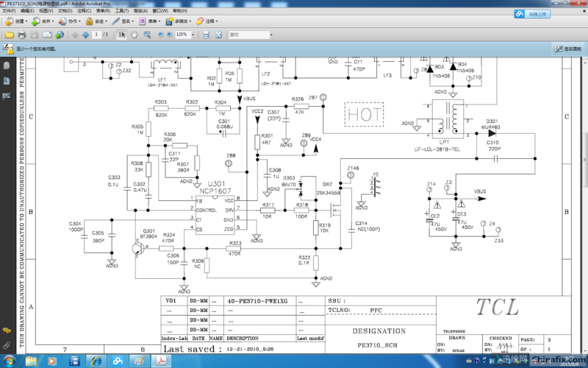
Task: Open the 表单 (Forms) toolbar dropdown
Action: tap(150, 21)
